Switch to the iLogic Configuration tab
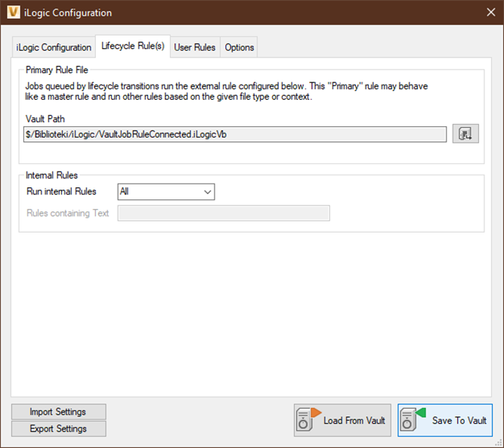 click(54, 47)
